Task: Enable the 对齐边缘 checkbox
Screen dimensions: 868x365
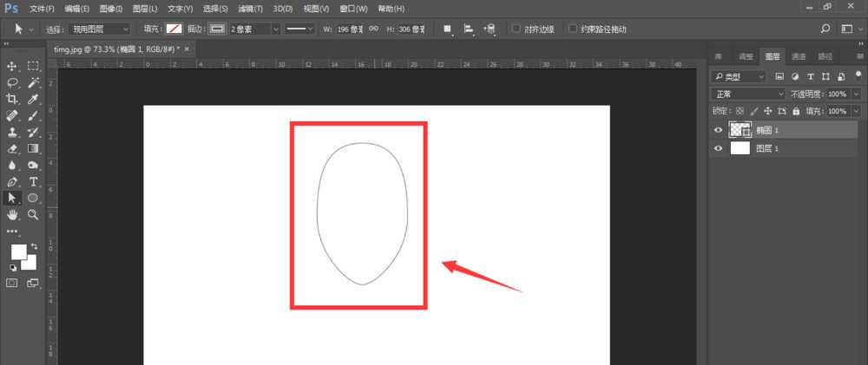Action: point(516,29)
